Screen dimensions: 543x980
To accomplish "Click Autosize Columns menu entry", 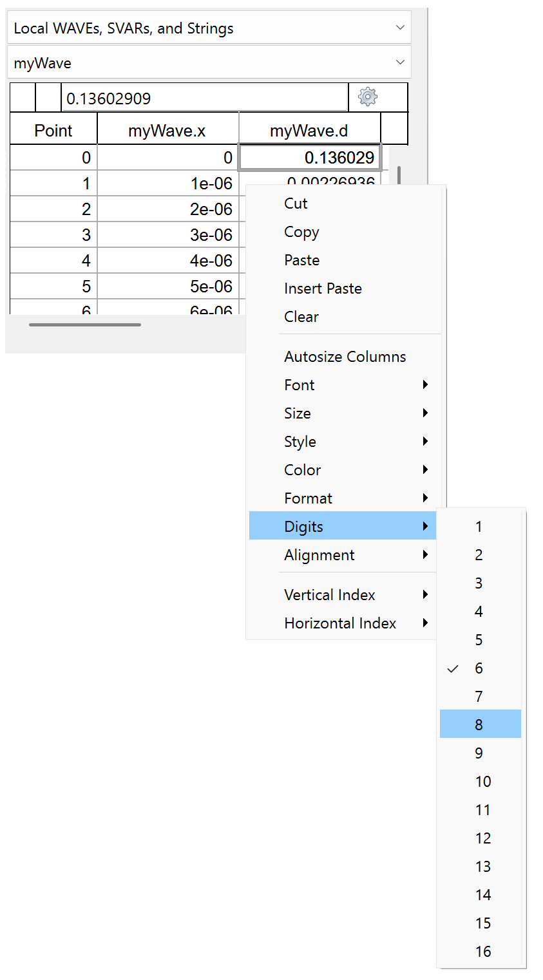I will [x=345, y=356].
